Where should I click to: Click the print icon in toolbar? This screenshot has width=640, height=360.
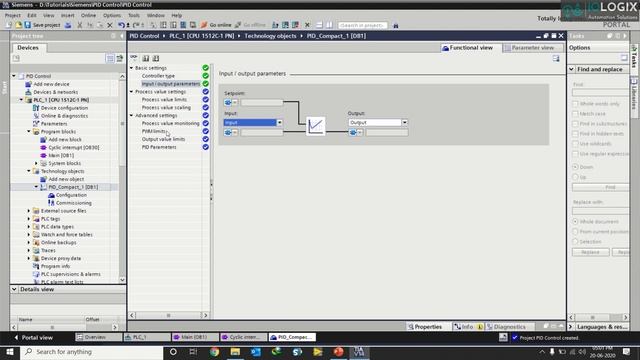pos(68,25)
